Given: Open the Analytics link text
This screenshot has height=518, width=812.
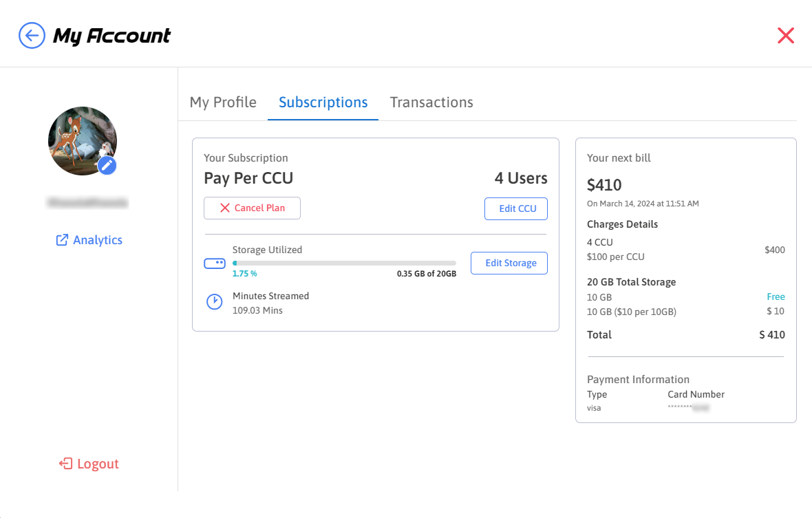Looking at the screenshot, I should tap(98, 240).
